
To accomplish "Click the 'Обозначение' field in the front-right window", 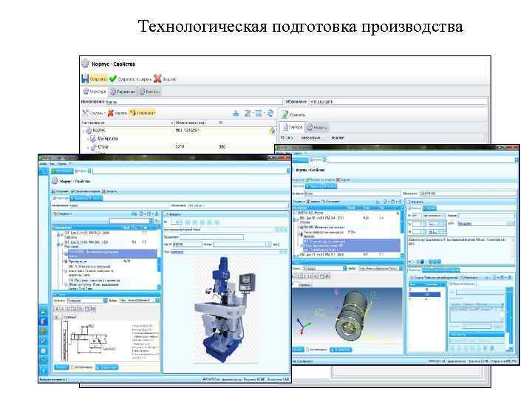I will (468, 194).
